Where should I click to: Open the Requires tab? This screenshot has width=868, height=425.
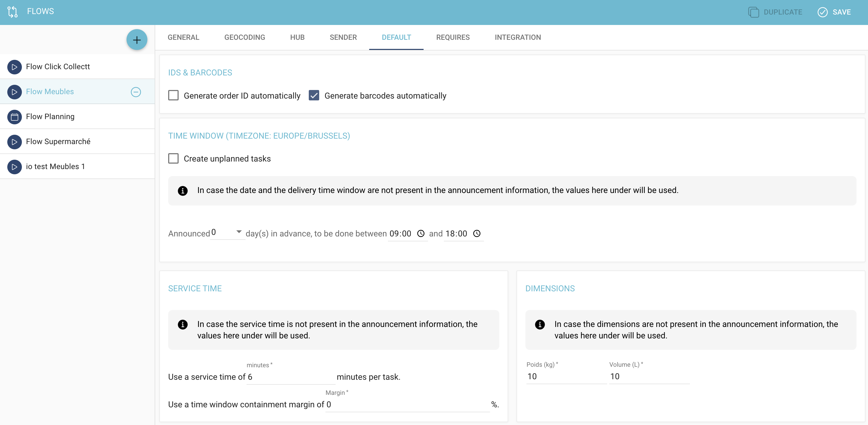pos(453,37)
